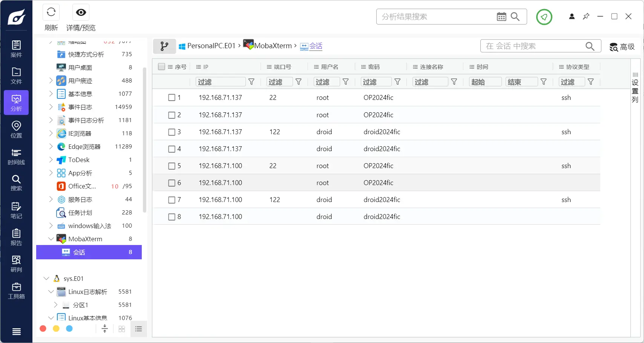
Task: Expand the Edge浏览器 tree node
Action: pos(51,146)
